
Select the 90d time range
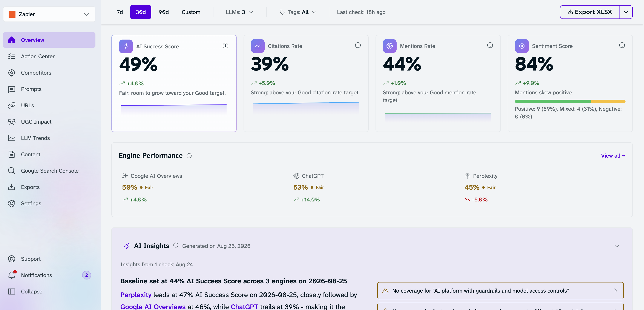click(x=164, y=12)
